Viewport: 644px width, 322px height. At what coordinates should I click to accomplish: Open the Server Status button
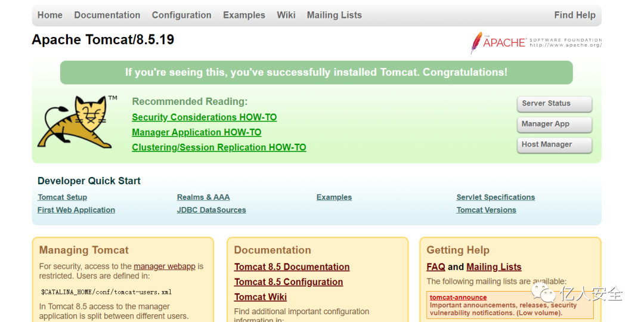[x=554, y=104]
